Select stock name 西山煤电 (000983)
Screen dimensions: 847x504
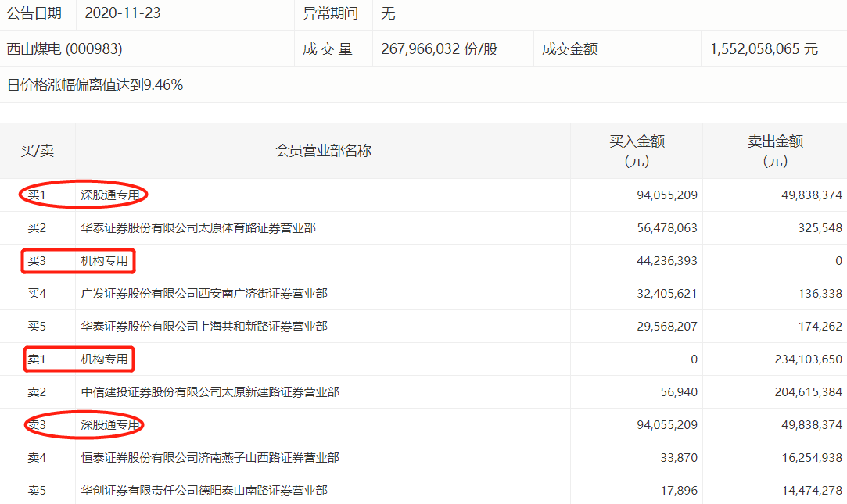point(64,49)
